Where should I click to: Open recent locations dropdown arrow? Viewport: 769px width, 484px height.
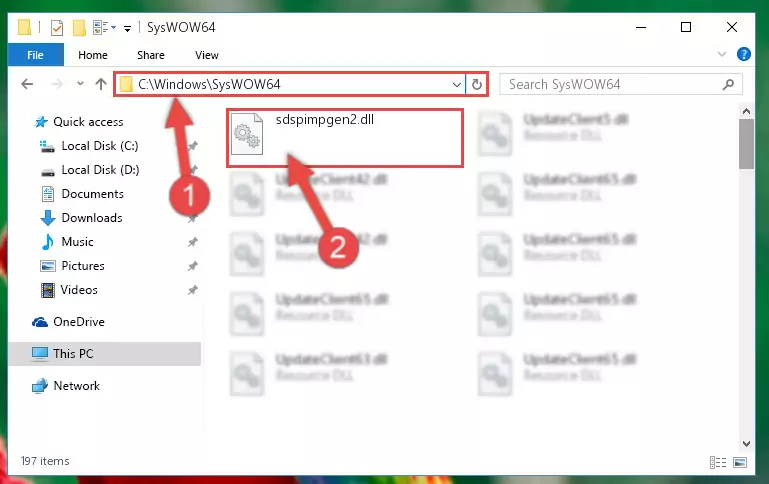tap(80, 84)
